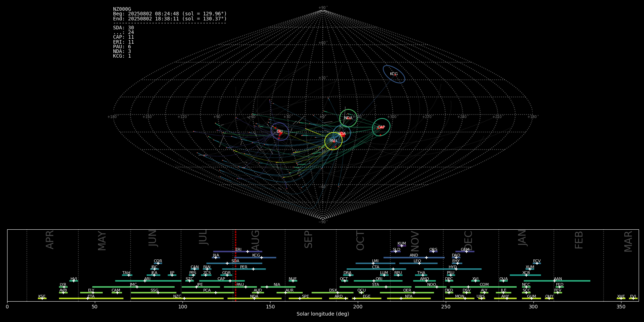Screen dimensions: 644x322
Task: Select the 'PAU: 6' count in legend
Action: (x=122, y=47)
